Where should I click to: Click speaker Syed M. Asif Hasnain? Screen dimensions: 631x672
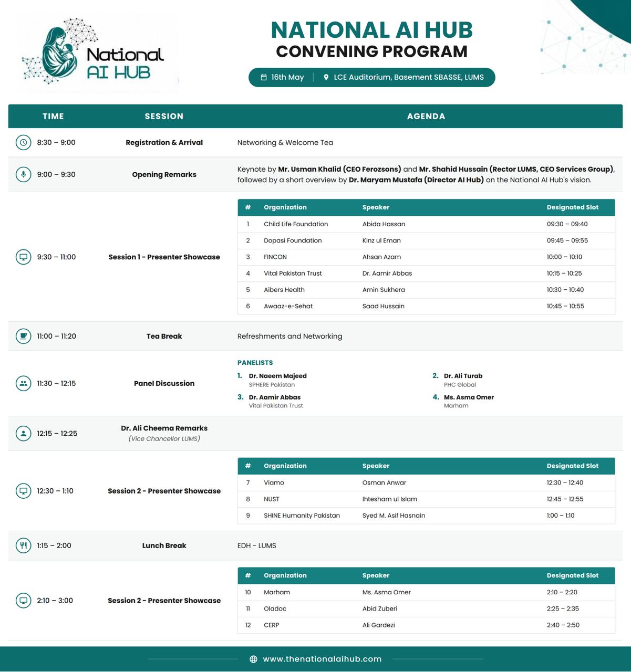(394, 516)
